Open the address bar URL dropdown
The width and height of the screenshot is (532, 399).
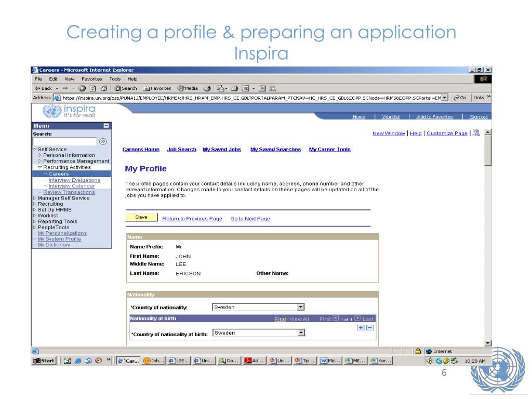pyautogui.click(x=445, y=98)
